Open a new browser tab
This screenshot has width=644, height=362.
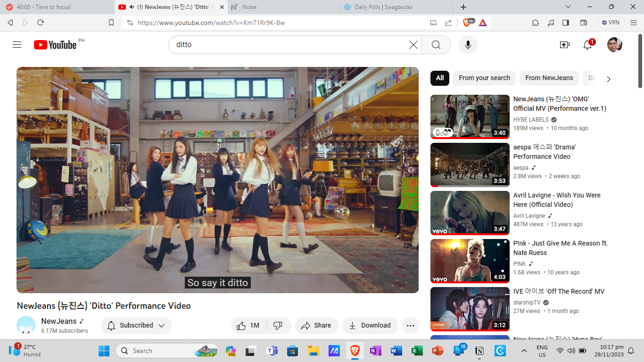point(463,7)
